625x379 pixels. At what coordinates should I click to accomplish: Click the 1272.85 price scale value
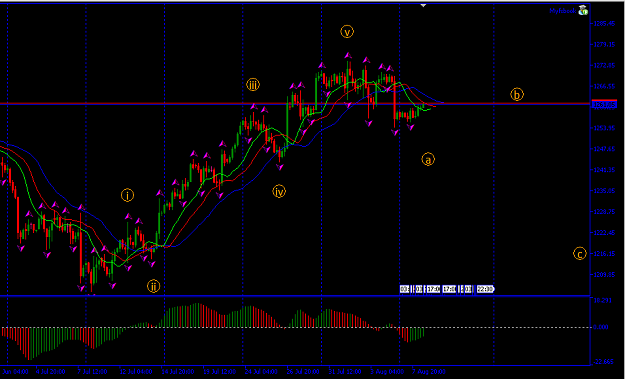pos(604,65)
